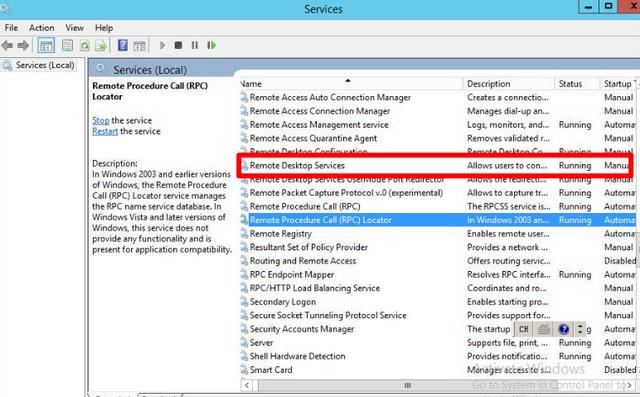640x397 pixels.
Task: Click the Services (Local) pane header
Action: click(150, 70)
